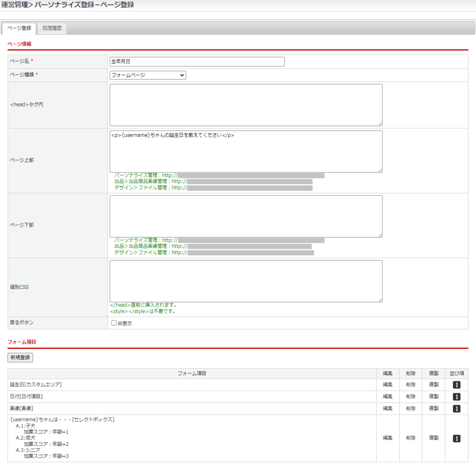The width and height of the screenshot is (476, 465).
Task: Click sort-order icon for 画像 row
Action: [456, 408]
